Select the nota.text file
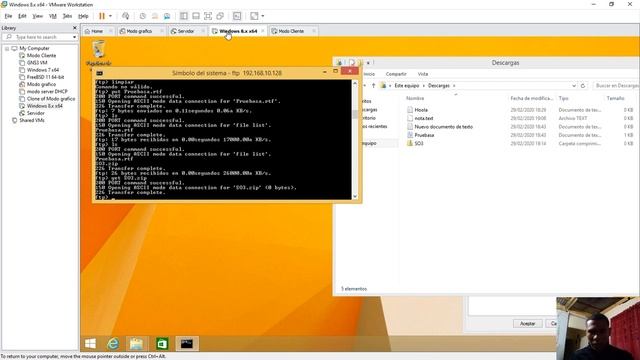This screenshot has width=640, height=360. click(424, 118)
